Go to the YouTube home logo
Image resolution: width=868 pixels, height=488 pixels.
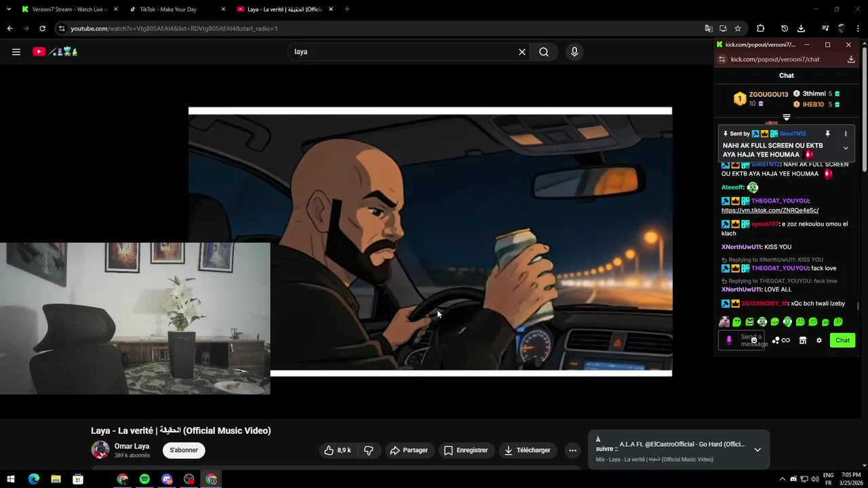[x=56, y=52]
